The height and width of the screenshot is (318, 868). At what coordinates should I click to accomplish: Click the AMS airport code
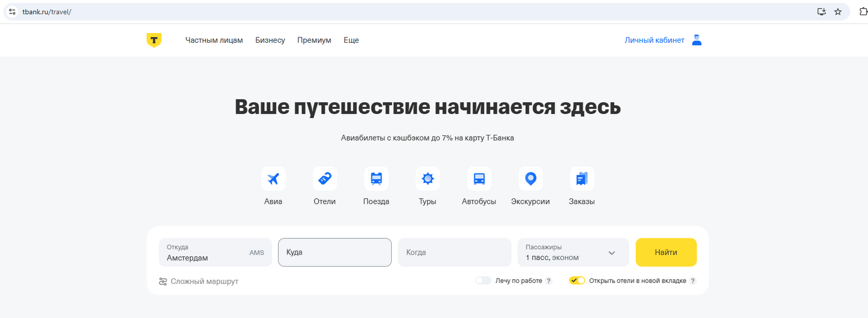point(257,252)
